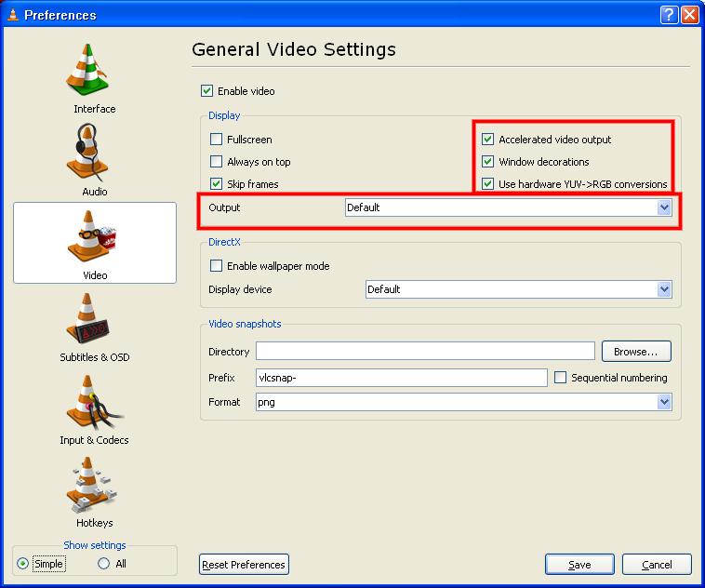This screenshot has width=705, height=588.
Task: Open the Hotkeys cone icon
Action: coord(90,485)
